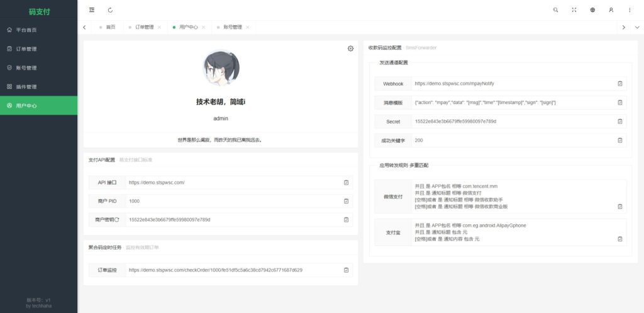Click the rule line containing com.tencent.mm
This screenshot has height=313, width=644.
457,186
